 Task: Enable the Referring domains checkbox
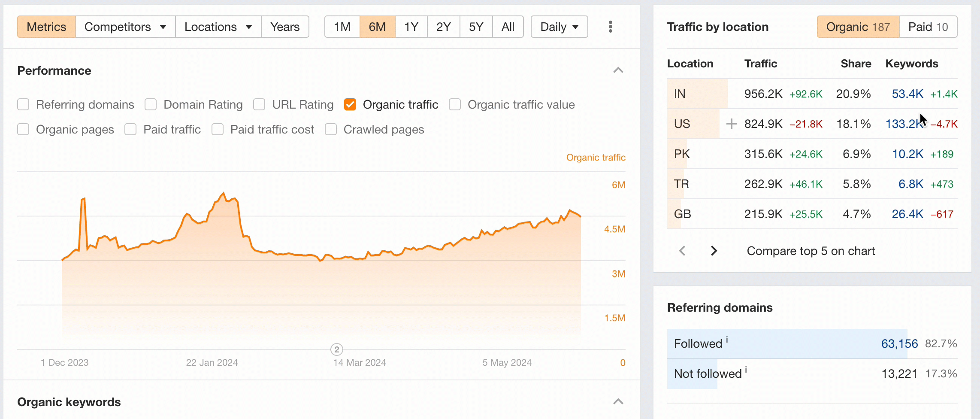pos(24,105)
